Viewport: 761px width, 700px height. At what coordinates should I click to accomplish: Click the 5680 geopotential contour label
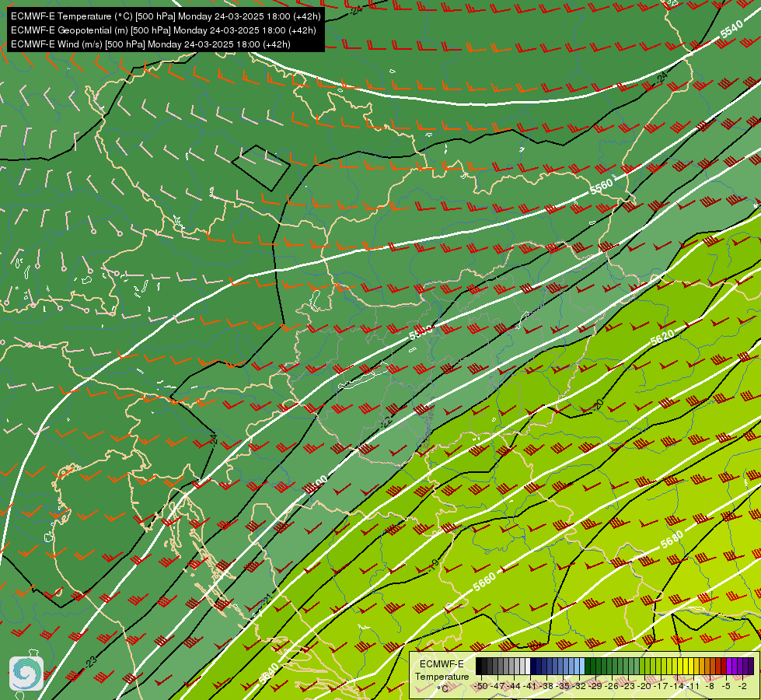[672, 540]
